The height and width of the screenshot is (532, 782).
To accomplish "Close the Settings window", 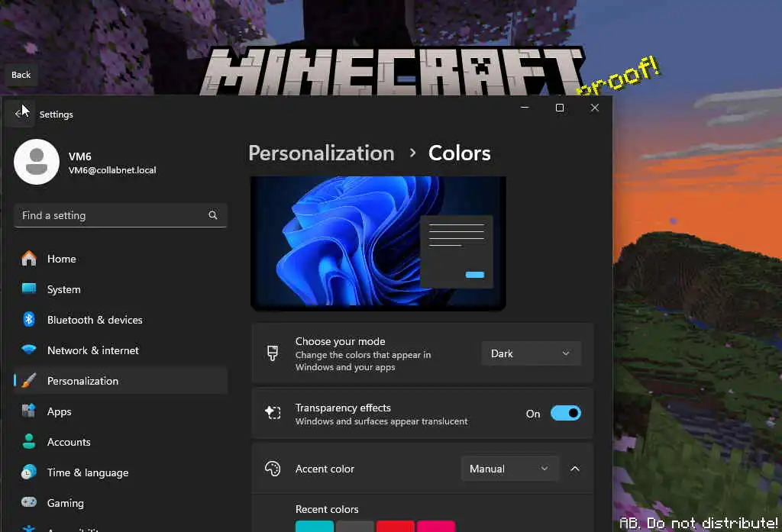I will [x=594, y=107].
